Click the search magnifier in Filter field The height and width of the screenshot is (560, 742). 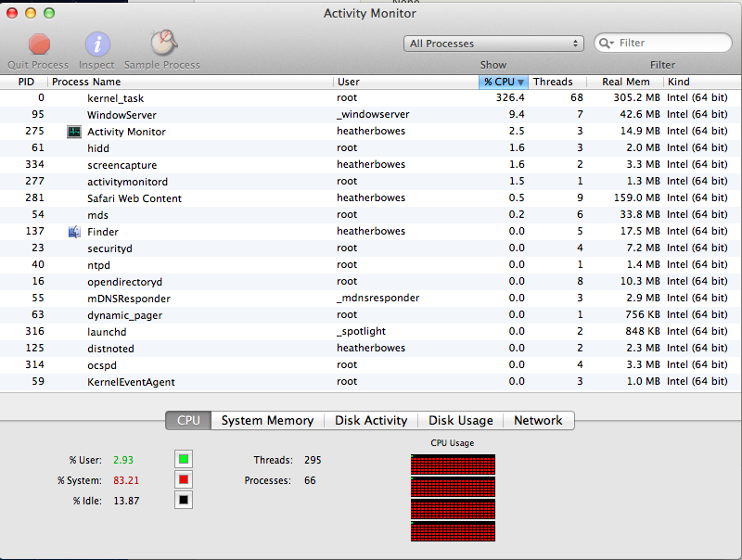tap(607, 43)
